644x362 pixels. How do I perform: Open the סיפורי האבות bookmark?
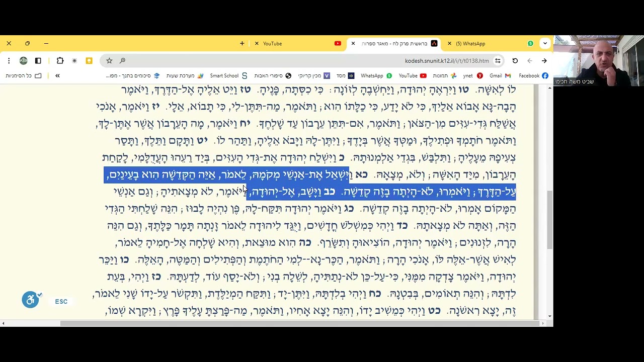pyautogui.click(x=273, y=76)
